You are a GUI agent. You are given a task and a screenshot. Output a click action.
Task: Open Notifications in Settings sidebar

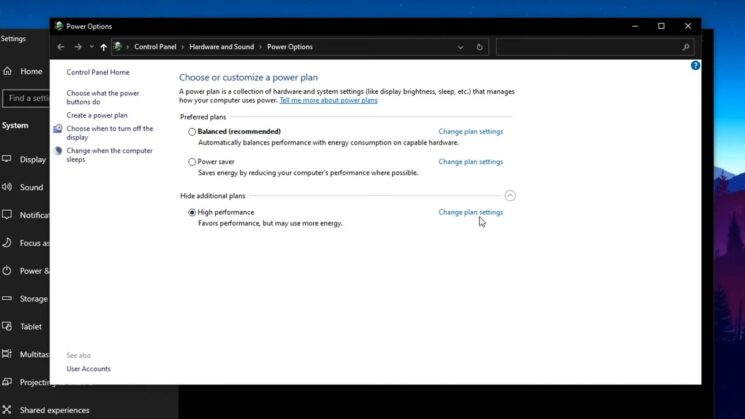(25, 215)
